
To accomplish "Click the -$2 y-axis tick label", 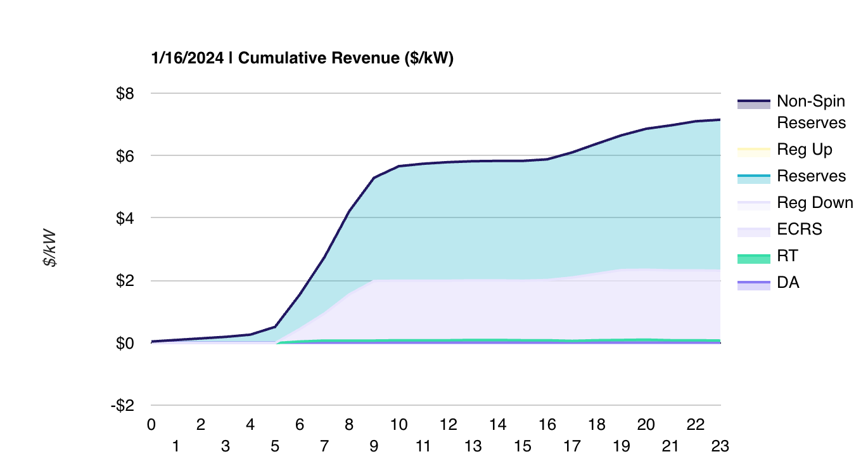I will click(x=122, y=406).
